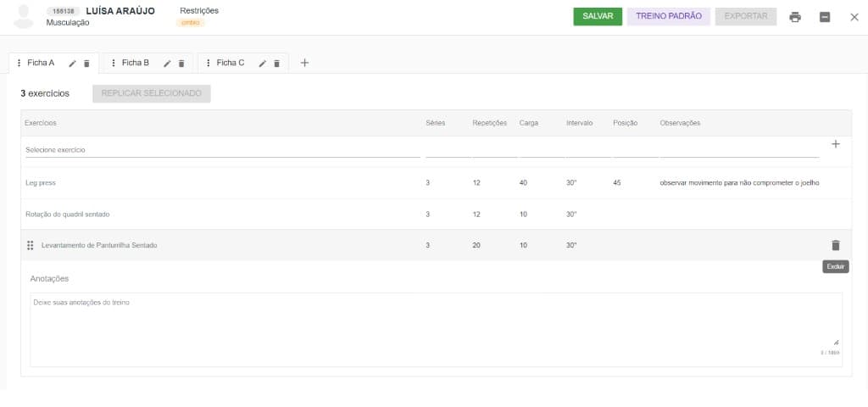Save the workout with SALVAR
The image size is (868, 407).
[x=598, y=17]
